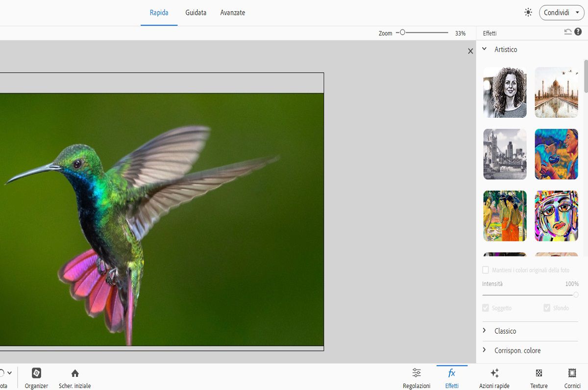Collapse the Artistico effects section

pyautogui.click(x=484, y=49)
